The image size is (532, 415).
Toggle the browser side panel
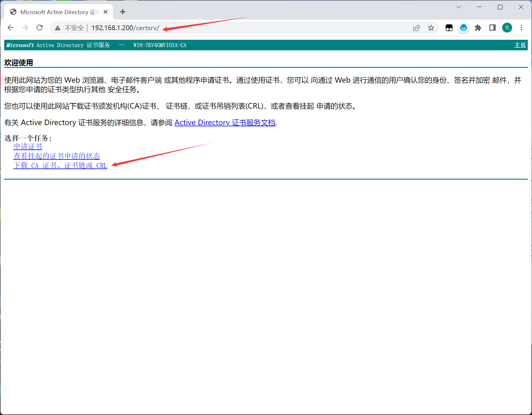pos(493,28)
